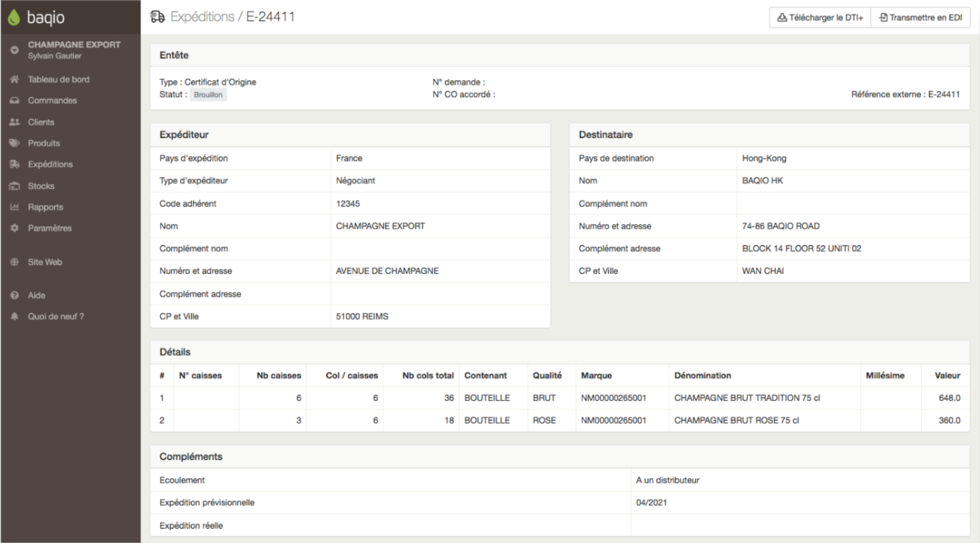The image size is (980, 543).
Task: Click the download icon in Télécharger le DTI+
Action: click(782, 18)
